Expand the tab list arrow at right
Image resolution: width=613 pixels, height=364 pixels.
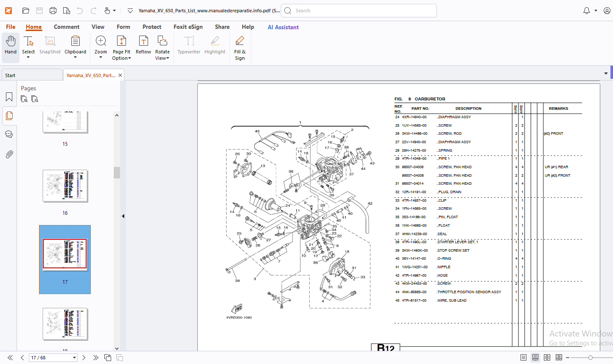coord(606,73)
